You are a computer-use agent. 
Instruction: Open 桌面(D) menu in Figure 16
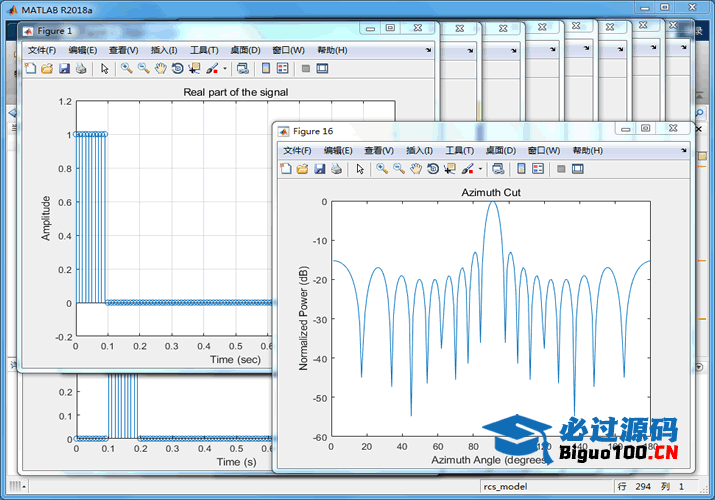click(501, 150)
